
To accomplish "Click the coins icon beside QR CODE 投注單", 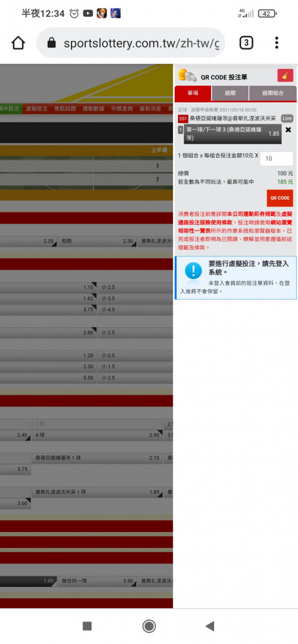I will click(x=187, y=75).
